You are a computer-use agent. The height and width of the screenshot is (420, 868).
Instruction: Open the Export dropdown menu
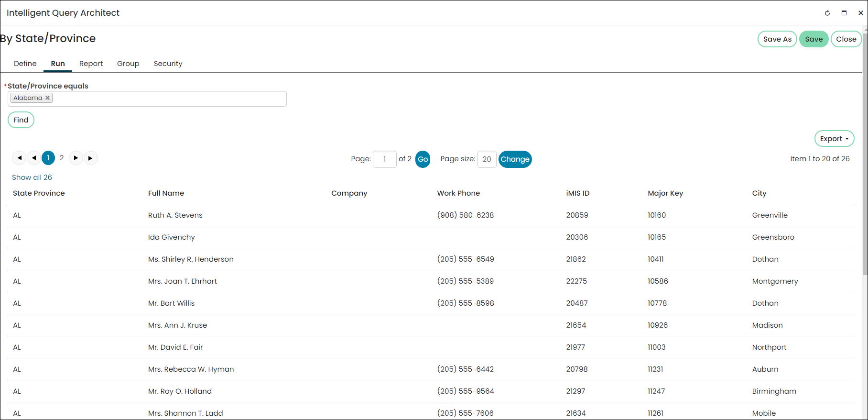pos(834,139)
